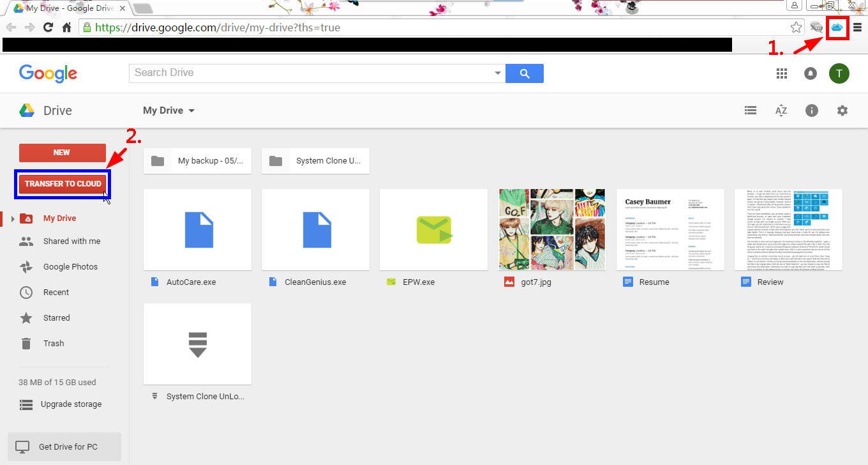
Task: Expand the My Drive folder tree
Action: point(13,219)
